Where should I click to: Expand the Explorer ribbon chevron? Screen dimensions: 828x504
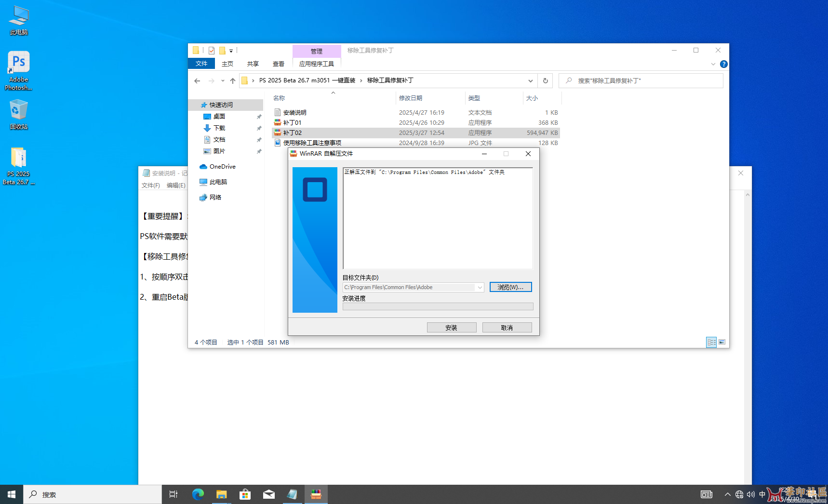[x=713, y=64]
